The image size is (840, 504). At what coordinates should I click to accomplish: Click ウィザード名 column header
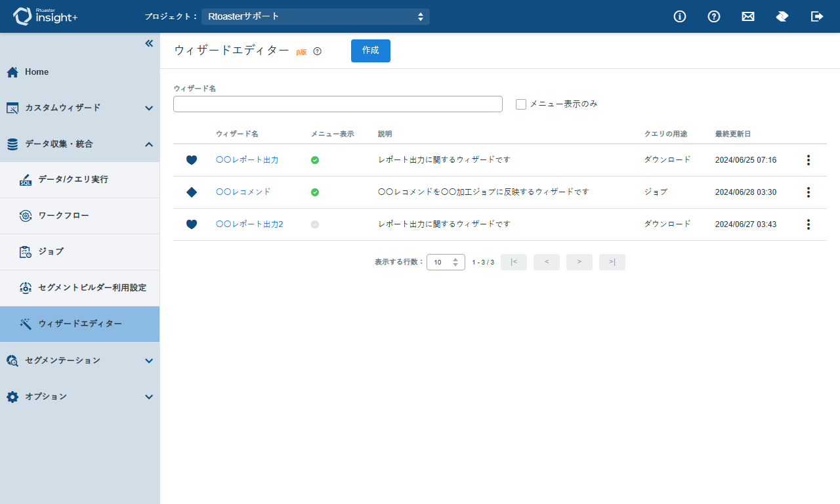tap(237, 134)
